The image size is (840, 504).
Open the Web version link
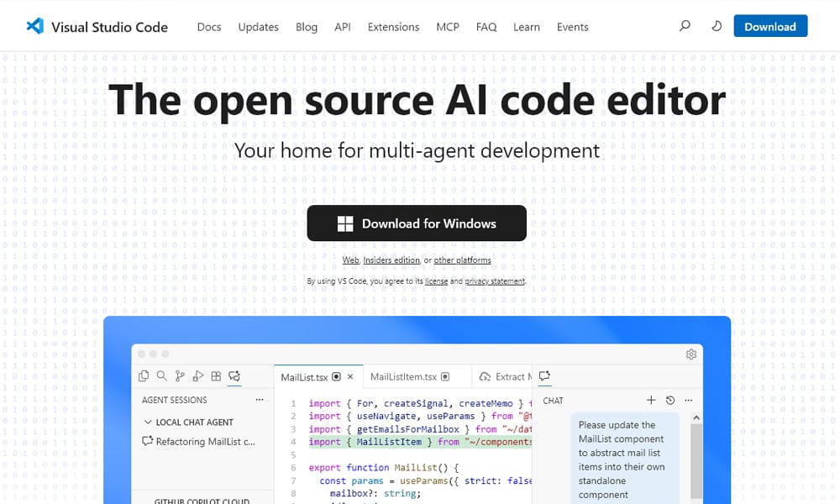point(351,260)
